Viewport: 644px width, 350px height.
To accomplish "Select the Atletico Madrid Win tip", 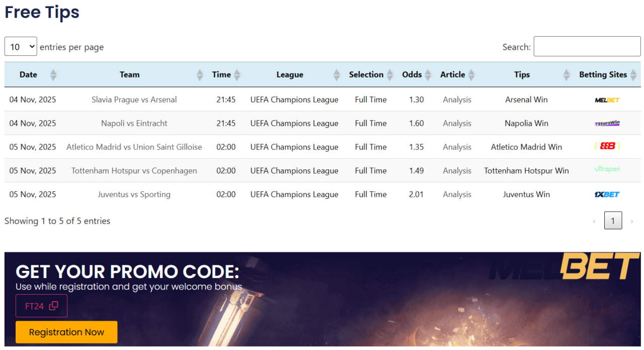I will [526, 147].
